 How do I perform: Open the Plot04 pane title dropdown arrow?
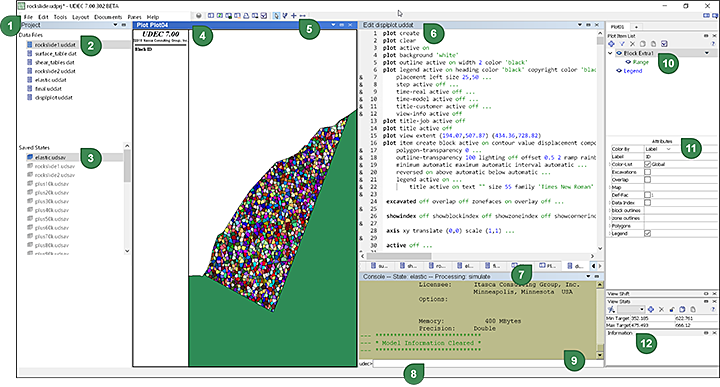[333, 25]
